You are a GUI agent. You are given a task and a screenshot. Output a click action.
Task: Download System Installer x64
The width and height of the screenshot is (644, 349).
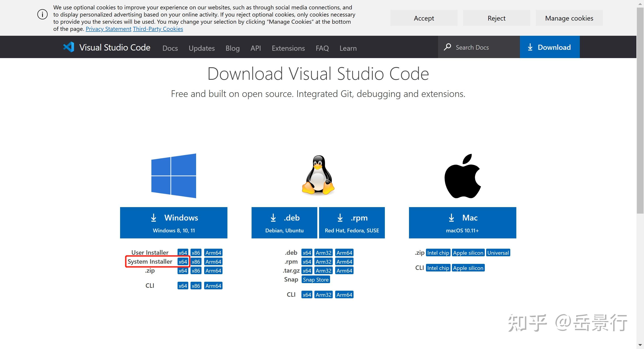point(182,262)
